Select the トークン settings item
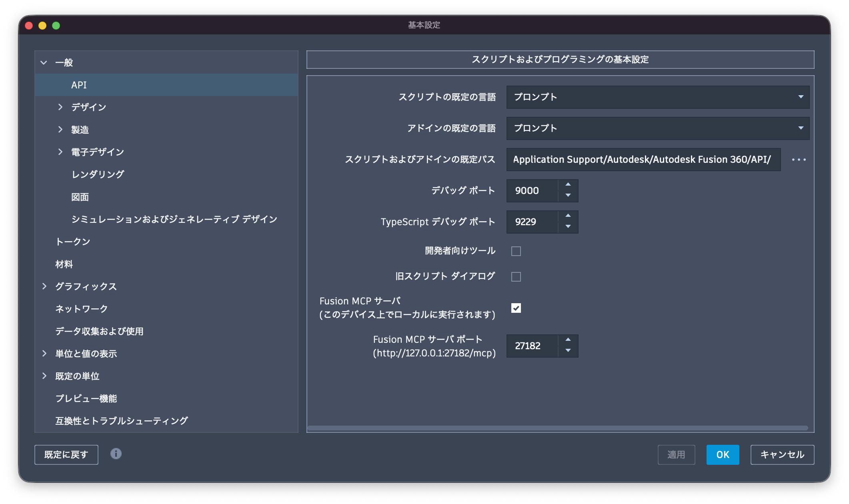849x504 pixels. (73, 242)
